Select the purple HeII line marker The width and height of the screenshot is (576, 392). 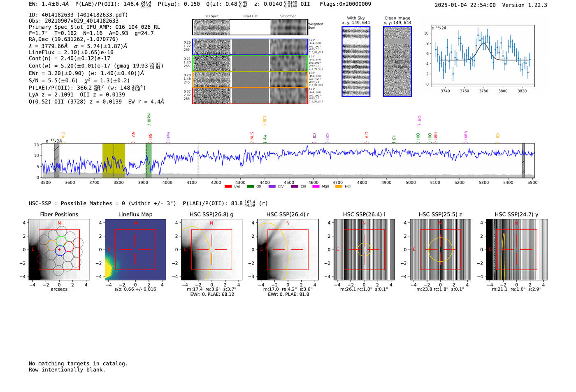pyautogui.click(x=168, y=137)
